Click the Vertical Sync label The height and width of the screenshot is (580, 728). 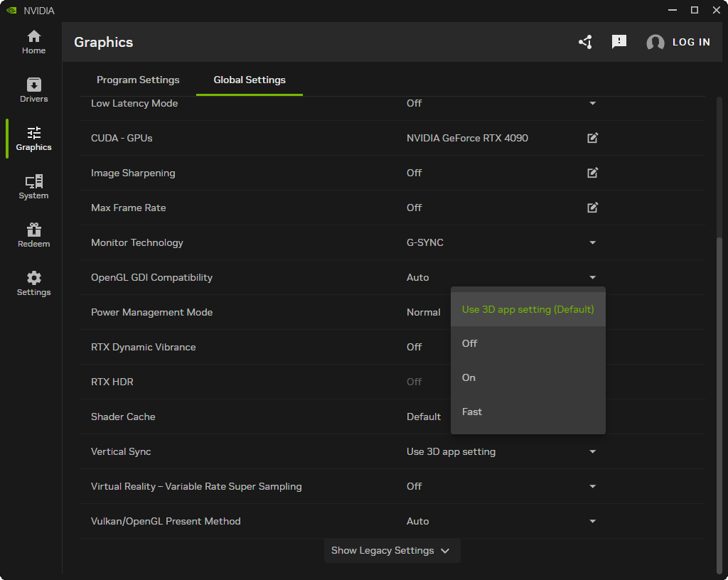click(121, 451)
